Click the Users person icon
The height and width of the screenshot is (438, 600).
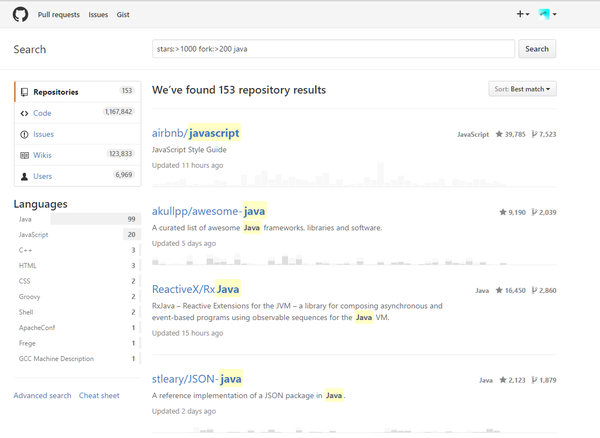24,176
